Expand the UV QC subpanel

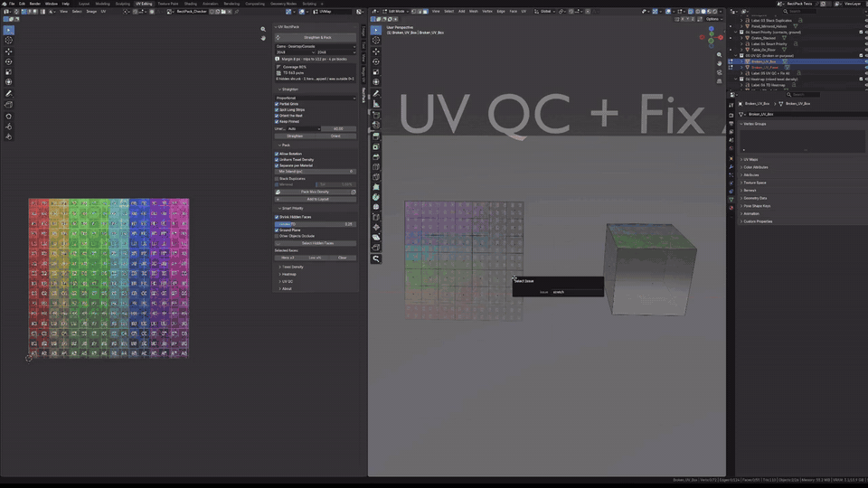(287, 281)
